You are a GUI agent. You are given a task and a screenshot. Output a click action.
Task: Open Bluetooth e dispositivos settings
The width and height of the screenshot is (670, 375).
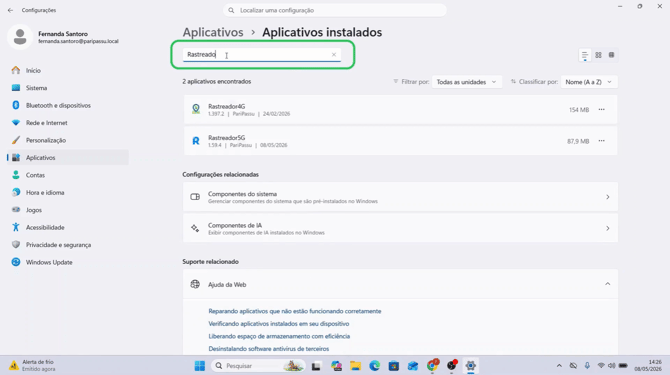pos(68,105)
